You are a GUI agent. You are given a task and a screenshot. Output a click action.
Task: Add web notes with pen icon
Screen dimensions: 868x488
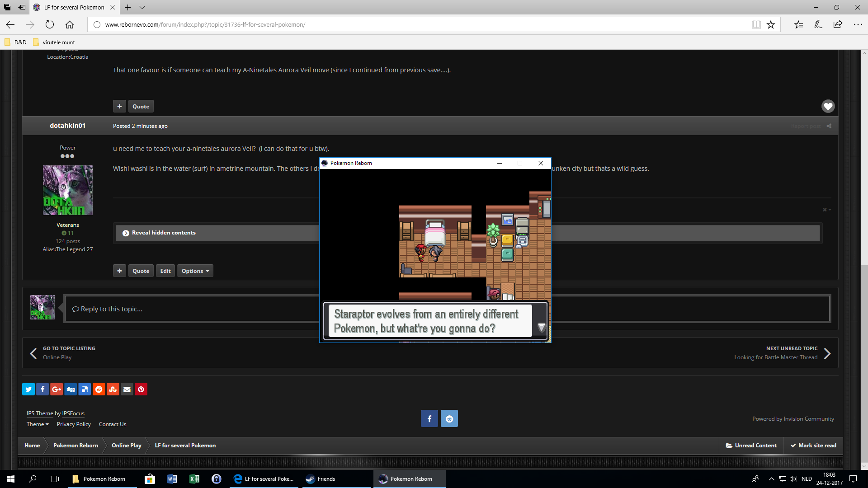tap(818, 24)
